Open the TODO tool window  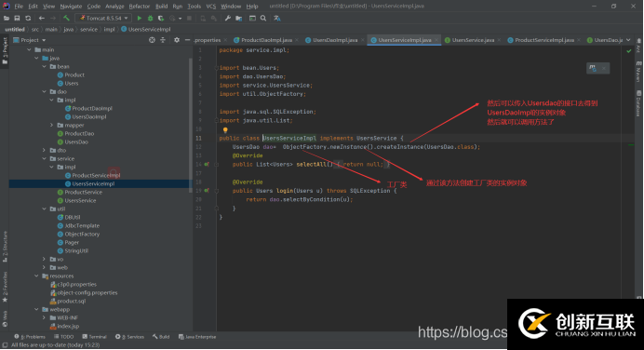63,337
